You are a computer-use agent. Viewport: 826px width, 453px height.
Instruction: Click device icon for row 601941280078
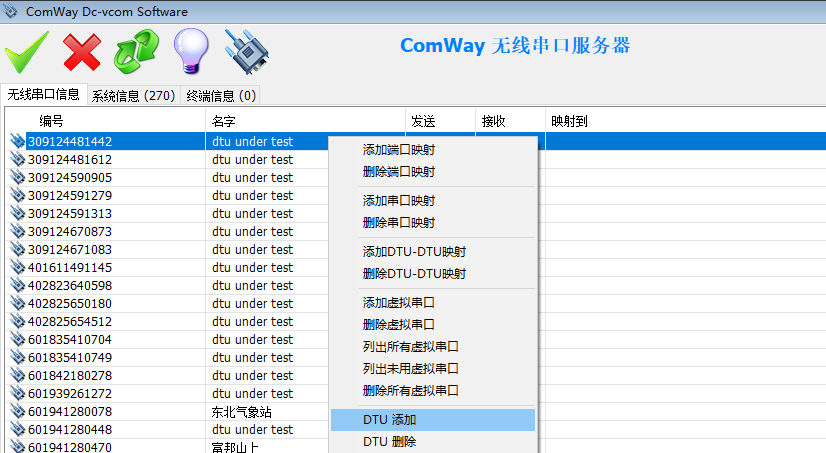(x=17, y=411)
